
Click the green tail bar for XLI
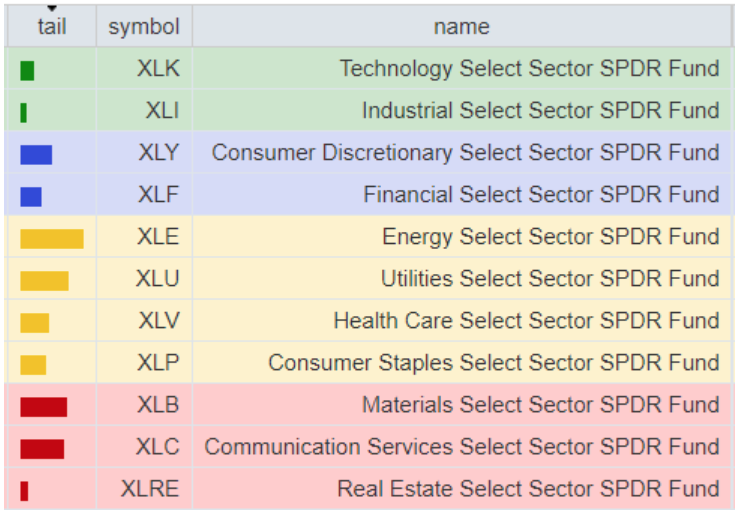[23, 112]
